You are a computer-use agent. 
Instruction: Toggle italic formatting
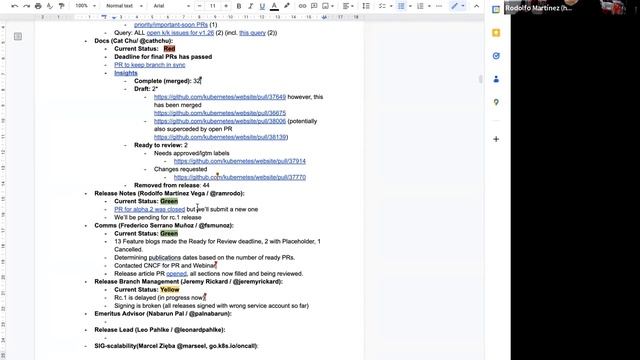click(x=251, y=6)
